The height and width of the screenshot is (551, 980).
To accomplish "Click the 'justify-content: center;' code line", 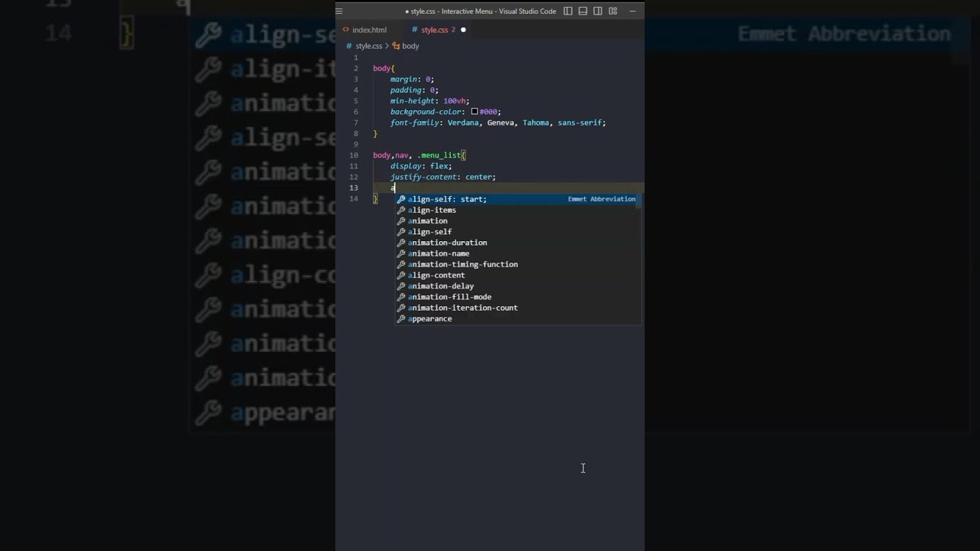I will 443,177.
